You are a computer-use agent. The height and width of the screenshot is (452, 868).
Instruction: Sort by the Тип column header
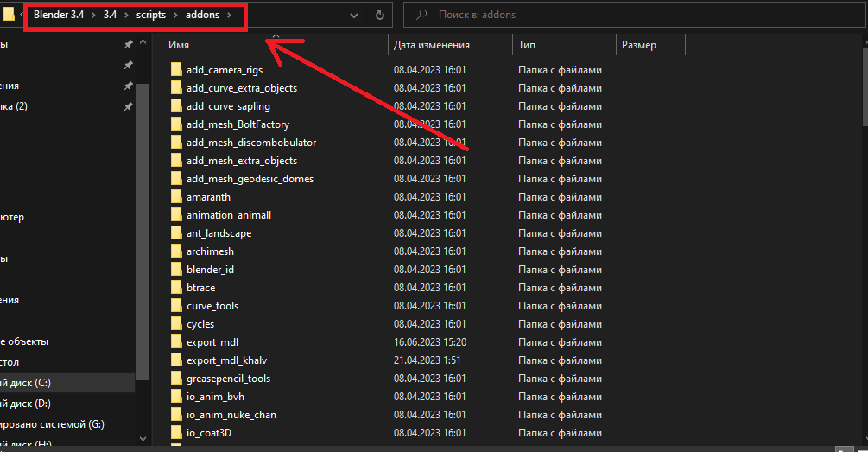click(527, 45)
